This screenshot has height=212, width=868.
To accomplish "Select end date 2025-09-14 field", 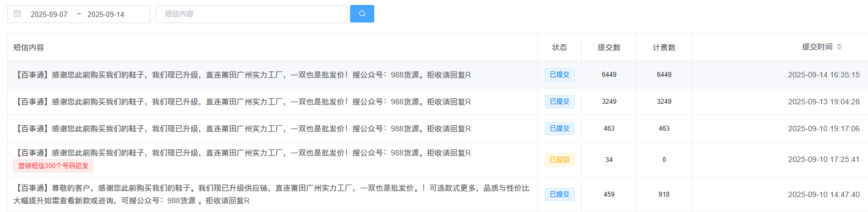I will pyautogui.click(x=106, y=14).
